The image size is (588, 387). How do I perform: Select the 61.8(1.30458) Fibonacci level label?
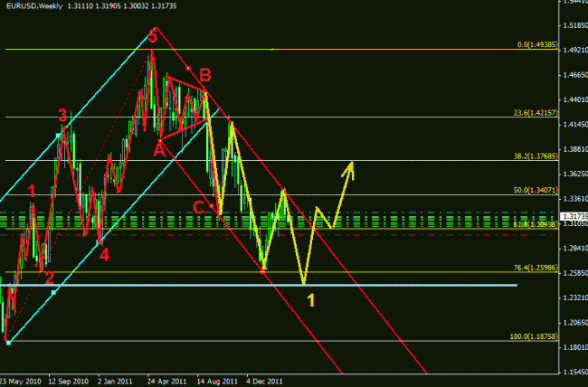tap(536, 224)
